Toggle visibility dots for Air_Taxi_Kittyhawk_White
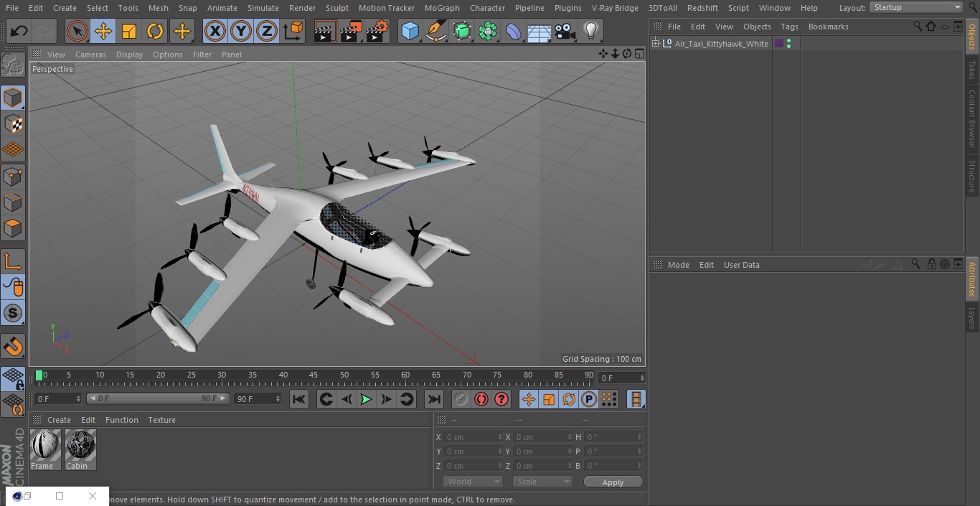 coord(788,44)
